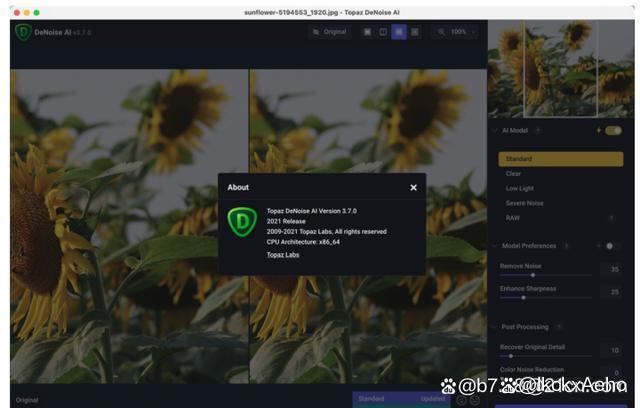Click the green DeNoise logo in About dialog

point(242,222)
